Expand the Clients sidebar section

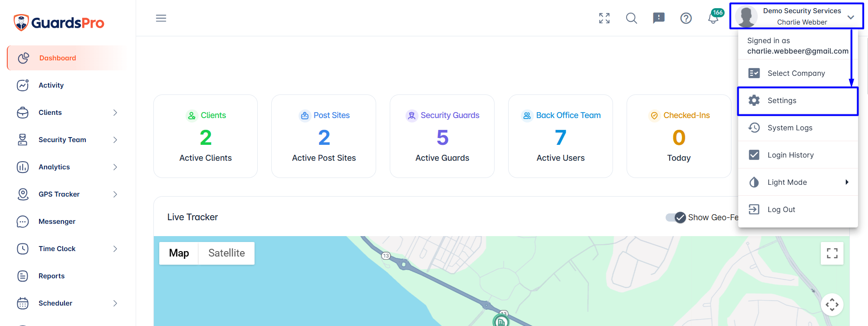pyautogui.click(x=68, y=113)
